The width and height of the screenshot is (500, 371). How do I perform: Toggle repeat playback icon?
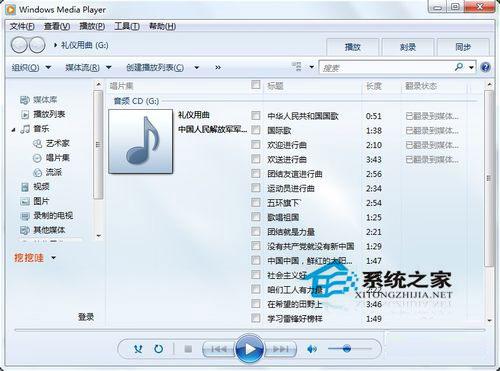(x=159, y=349)
